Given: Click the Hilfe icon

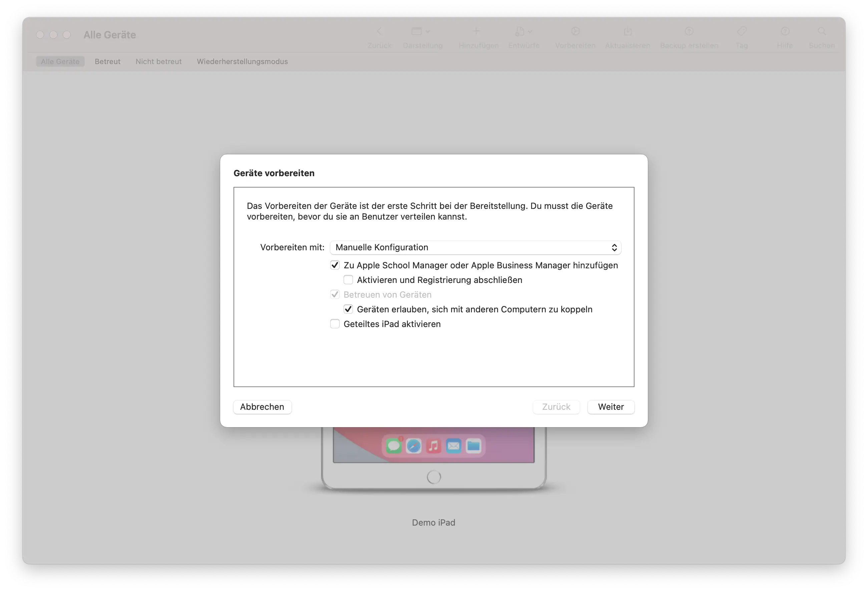Looking at the screenshot, I should pos(785,31).
